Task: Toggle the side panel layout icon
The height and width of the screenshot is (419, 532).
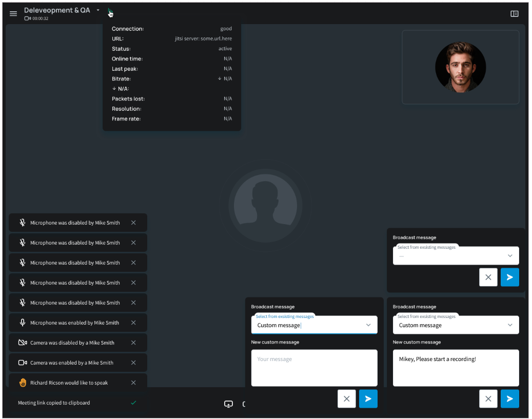Action: 514,14
